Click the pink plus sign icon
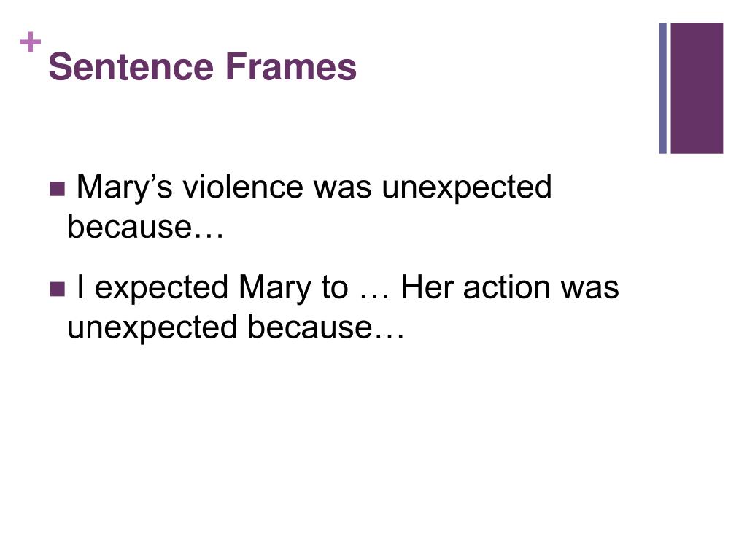Screen dimensions: 747x560 (31, 44)
